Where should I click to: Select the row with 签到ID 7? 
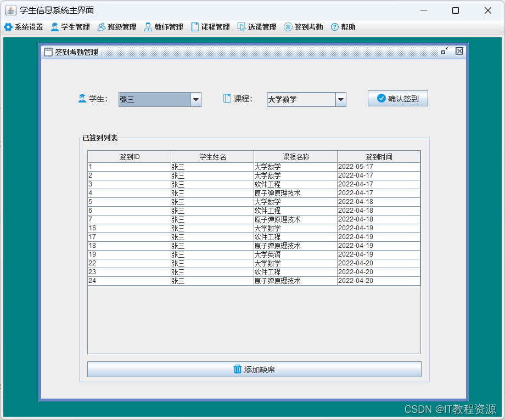pyautogui.click(x=254, y=219)
